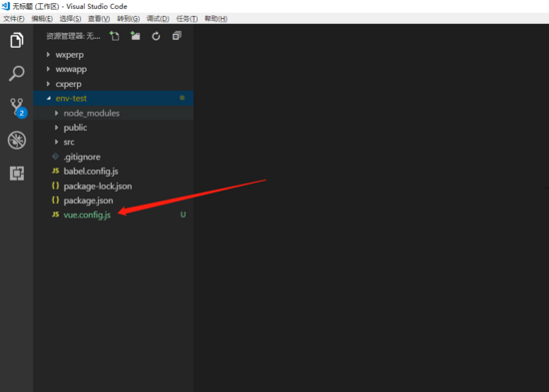Open Source Control with 2 changes

pos(18,108)
